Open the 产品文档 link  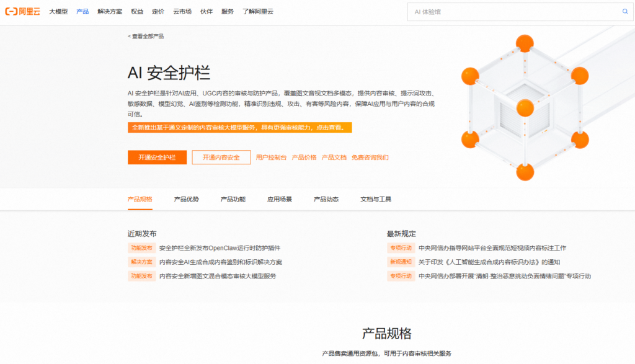coord(334,158)
